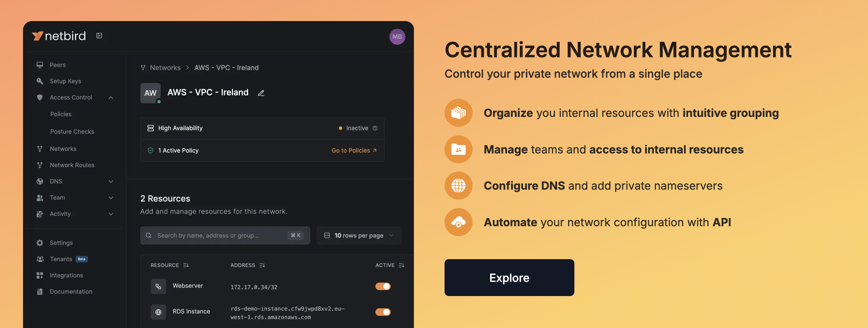Click the Peers monitor icon
This screenshot has width=868, height=328.
point(40,65)
